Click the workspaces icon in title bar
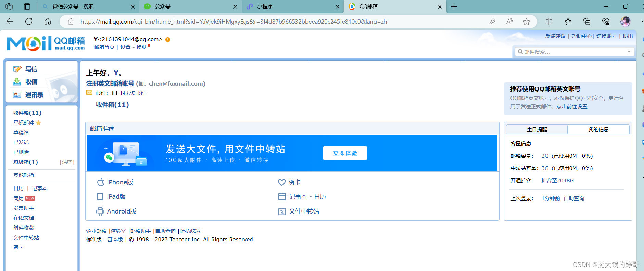The height and width of the screenshot is (271, 644). click(x=9, y=7)
